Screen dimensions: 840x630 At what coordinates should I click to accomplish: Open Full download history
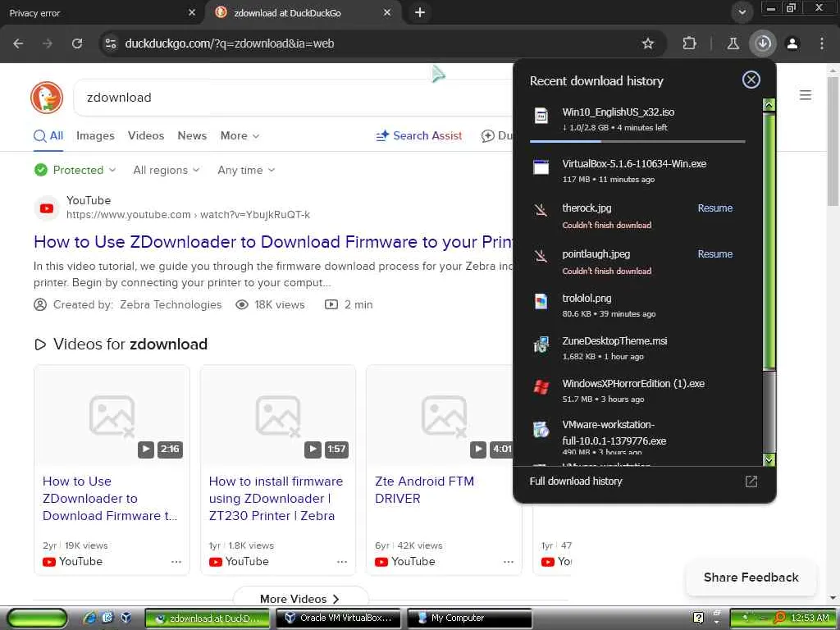(x=576, y=481)
